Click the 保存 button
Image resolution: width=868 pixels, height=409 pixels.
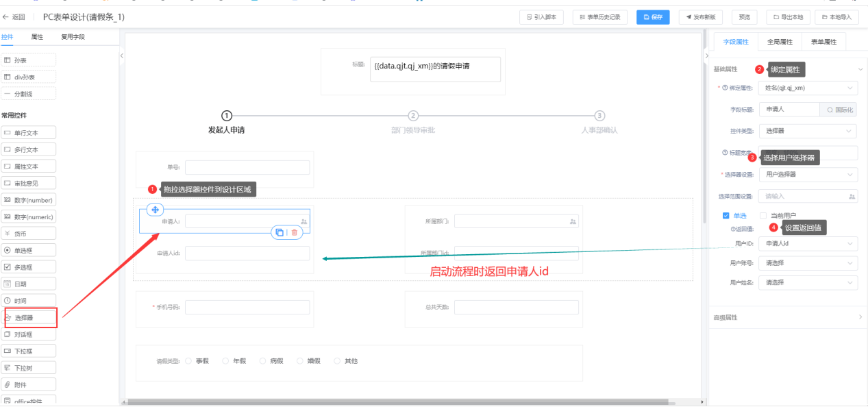(x=653, y=17)
